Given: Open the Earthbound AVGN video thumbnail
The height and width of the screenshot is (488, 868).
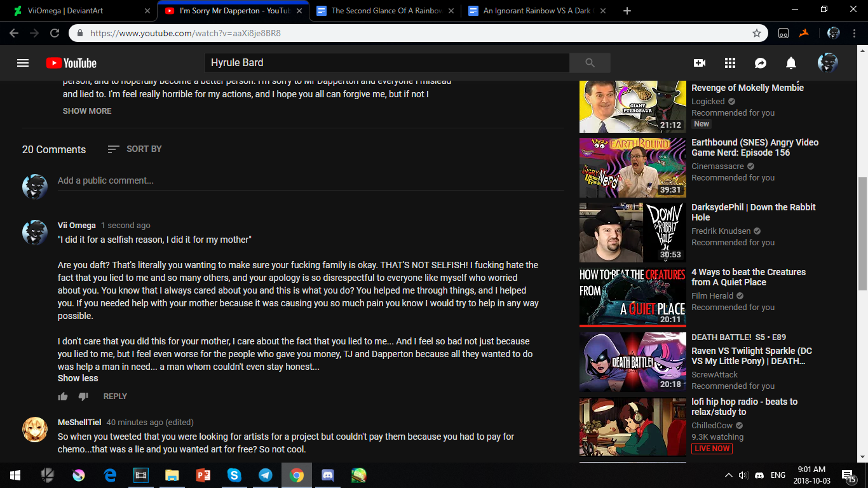Looking at the screenshot, I should coord(633,168).
